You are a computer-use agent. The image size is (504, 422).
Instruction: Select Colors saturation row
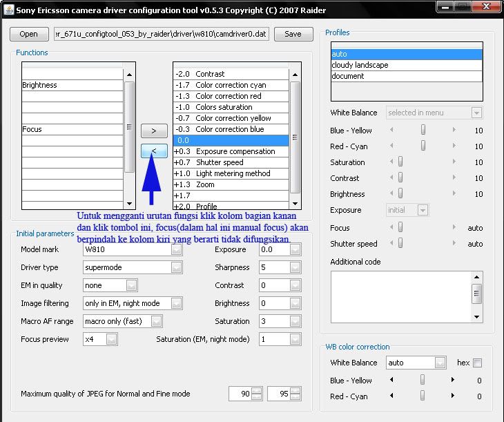231,107
